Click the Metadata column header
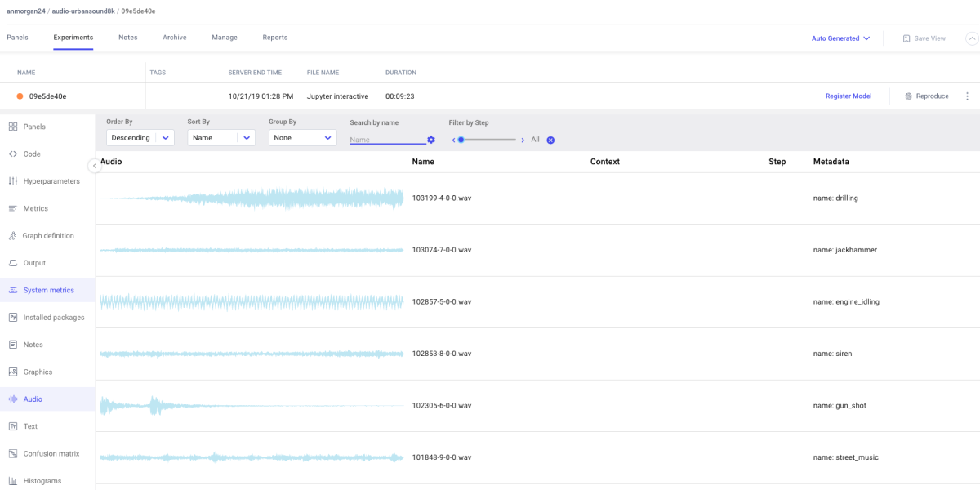This screenshot has width=980, height=490. (831, 162)
